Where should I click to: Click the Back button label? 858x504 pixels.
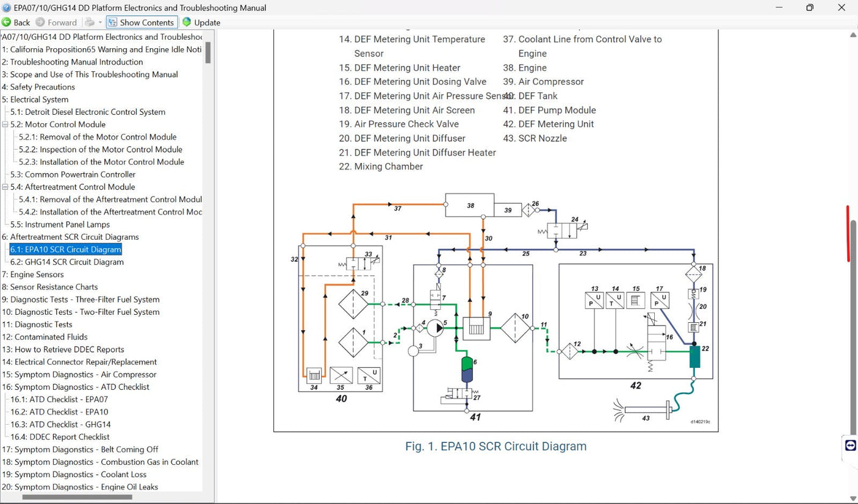pos(21,22)
